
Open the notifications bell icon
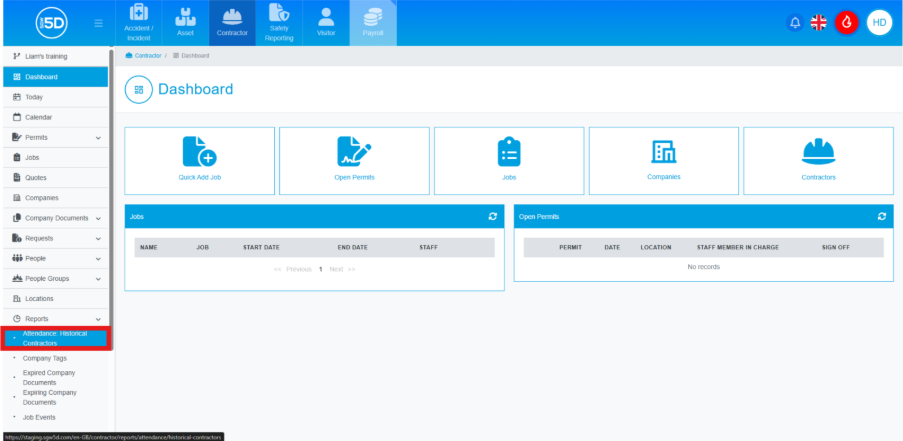796,22
